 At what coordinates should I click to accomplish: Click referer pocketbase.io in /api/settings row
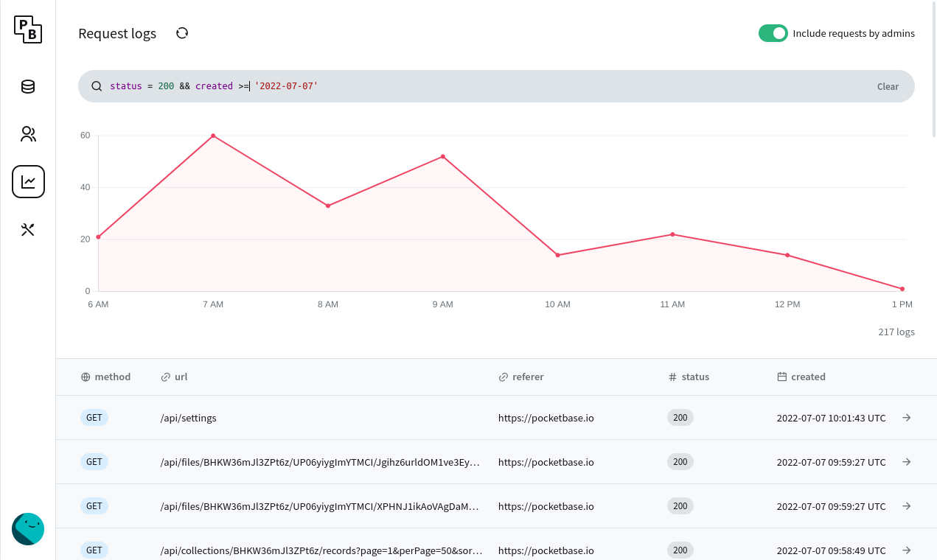click(x=546, y=418)
